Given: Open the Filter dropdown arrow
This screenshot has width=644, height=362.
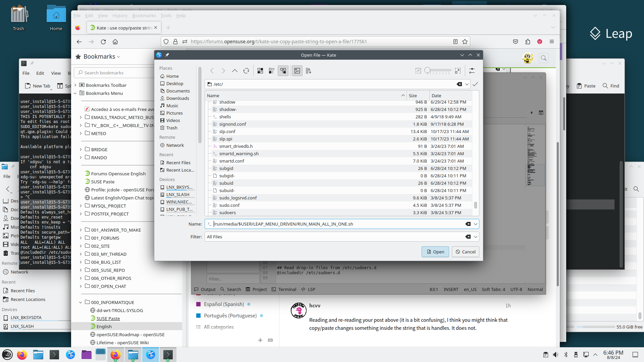Looking at the screenshot, I should pos(475,237).
